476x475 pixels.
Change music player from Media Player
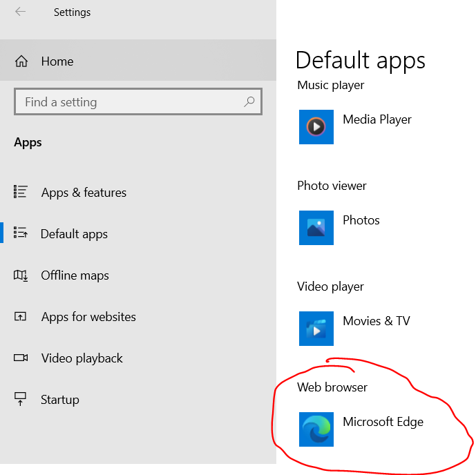(x=377, y=119)
